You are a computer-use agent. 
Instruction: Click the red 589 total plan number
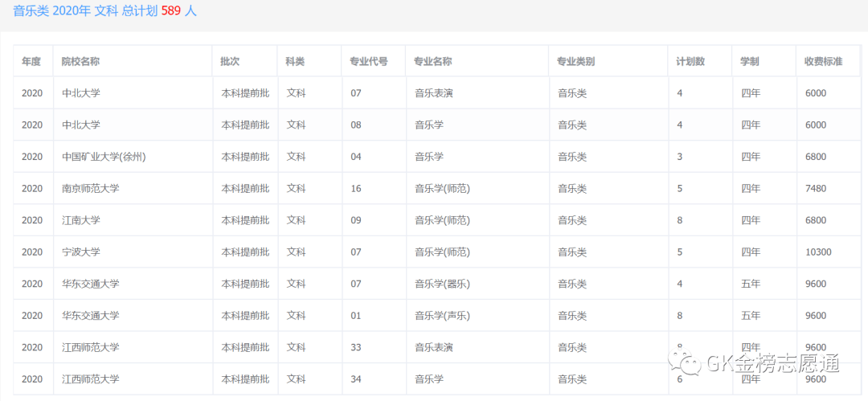pyautogui.click(x=171, y=11)
